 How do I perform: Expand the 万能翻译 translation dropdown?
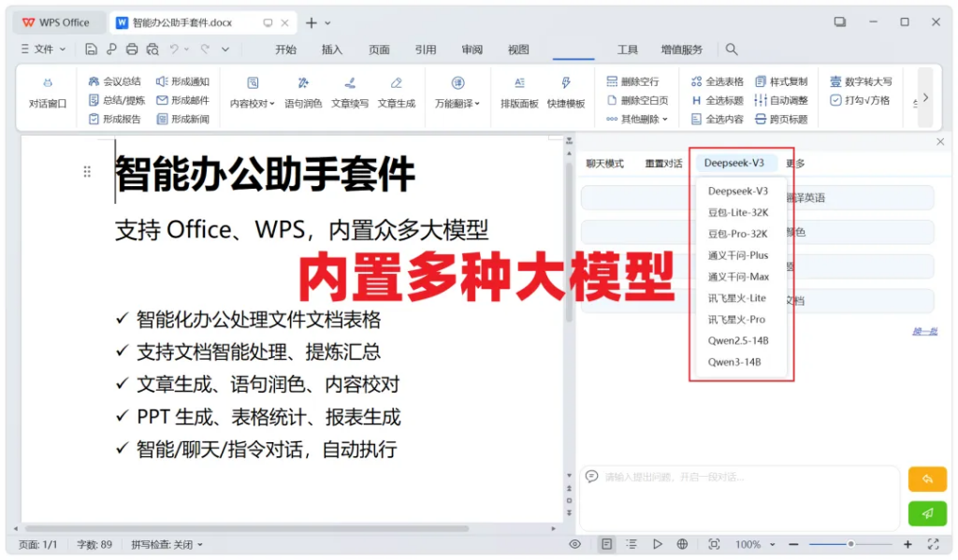pos(457,104)
